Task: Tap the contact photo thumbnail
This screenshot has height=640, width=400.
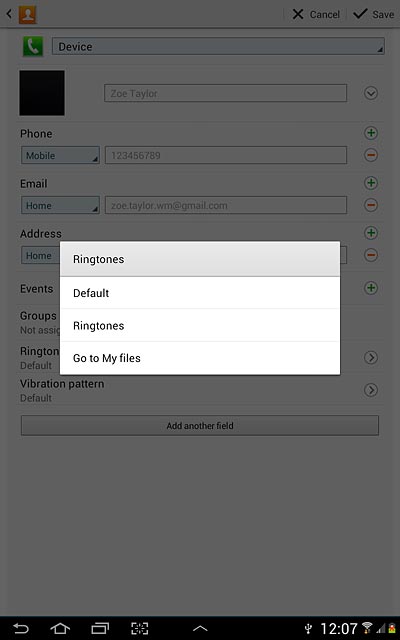Action: click(x=42, y=93)
